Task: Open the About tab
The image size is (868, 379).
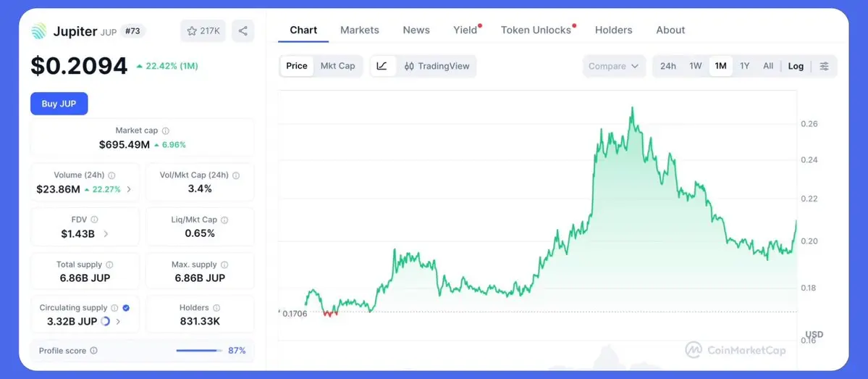Action: point(670,30)
